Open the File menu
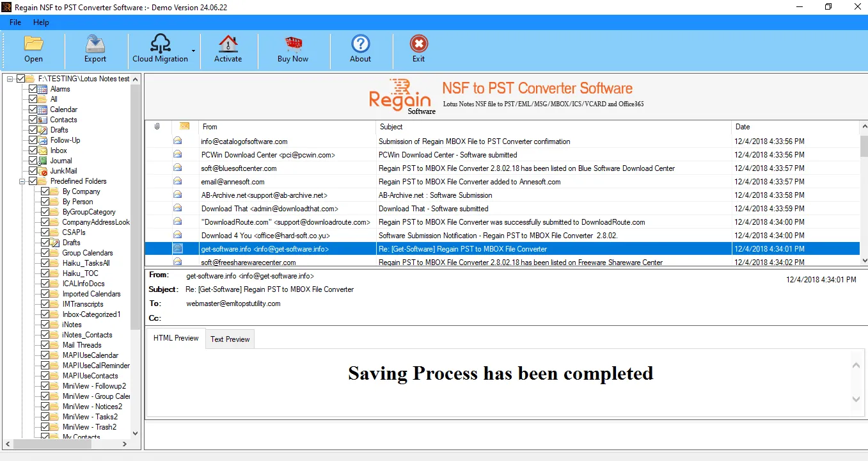The height and width of the screenshot is (461, 868). pos(15,22)
